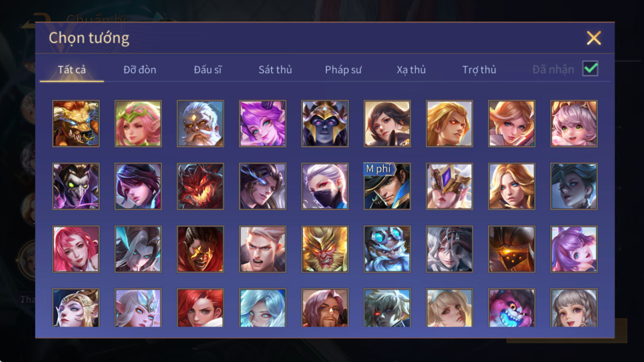Pick the golden monkey king hero portrait
644x362 pixels.
tap(325, 249)
